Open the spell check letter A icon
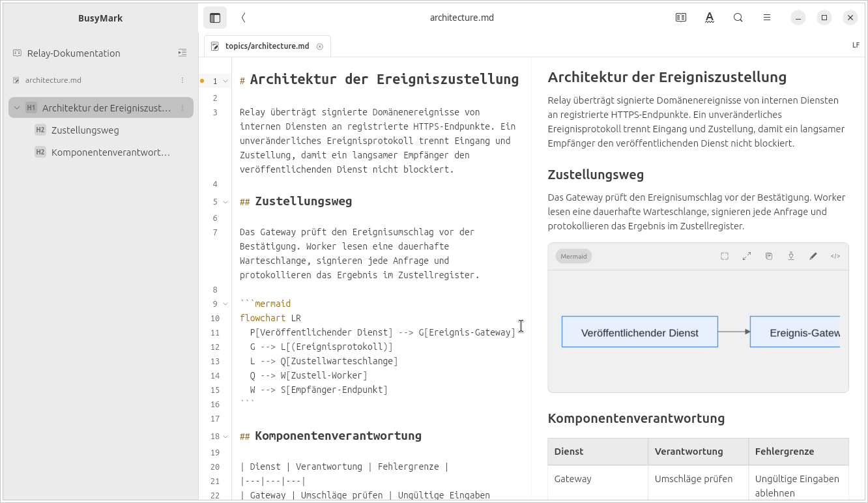Viewport: 868px width, 503px height. (x=710, y=18)
